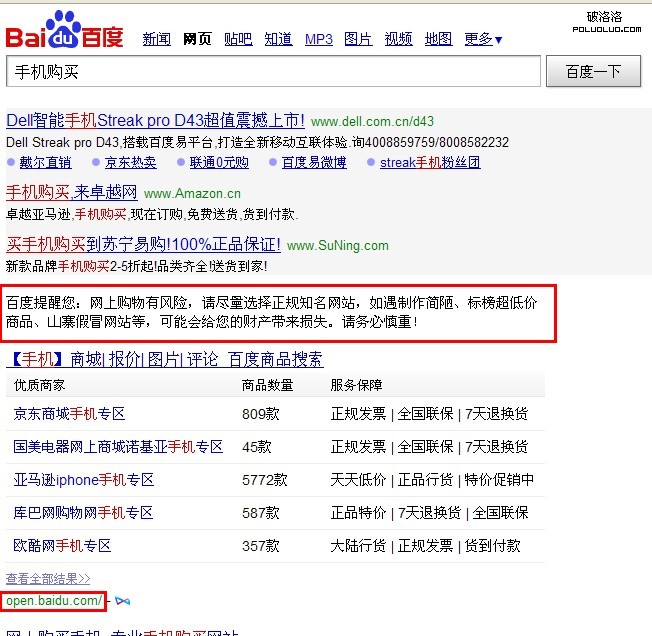Screen dimensions: 652x636
Task: Switch to the 贴吧 tab
Action: pyautogui.click(x=238, y=39)
